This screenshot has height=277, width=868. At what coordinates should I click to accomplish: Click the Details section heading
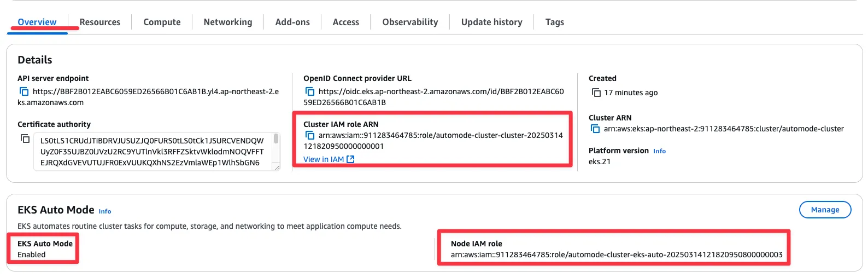click(x=35, y=60)
